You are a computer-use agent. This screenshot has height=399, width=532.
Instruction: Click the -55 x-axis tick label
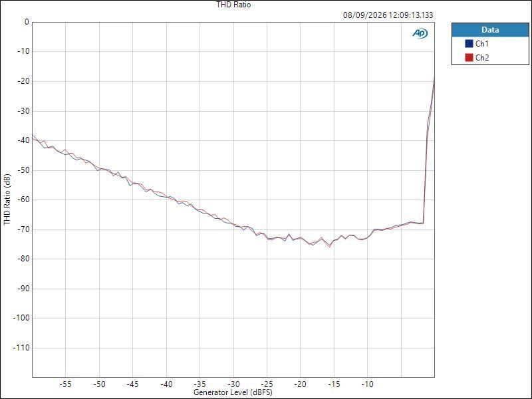[65, 384]
